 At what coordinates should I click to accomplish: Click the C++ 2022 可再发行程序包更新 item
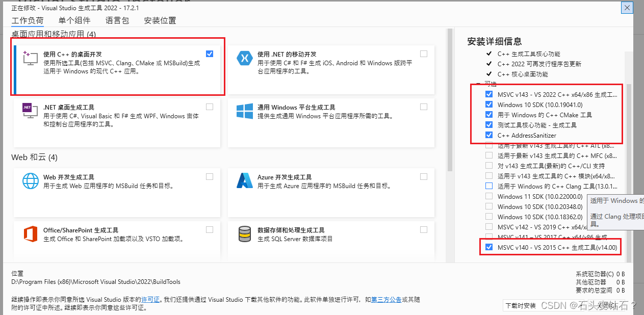[x=539, y=64]
